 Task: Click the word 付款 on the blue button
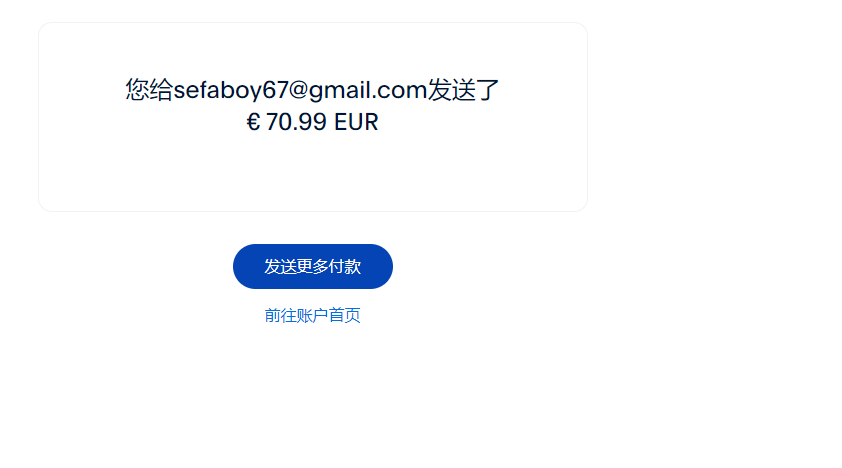[x=345, y=266]
